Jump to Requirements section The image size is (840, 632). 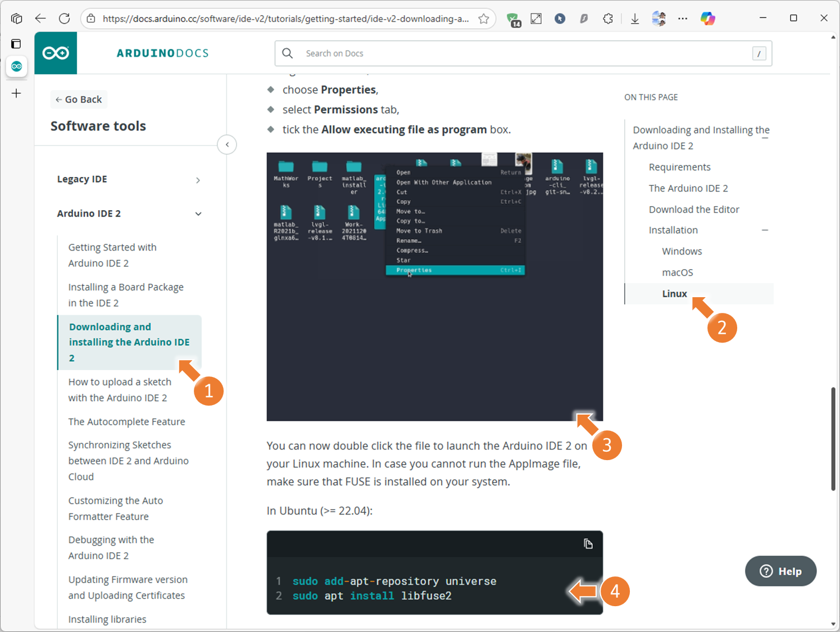tap(680, 167)
